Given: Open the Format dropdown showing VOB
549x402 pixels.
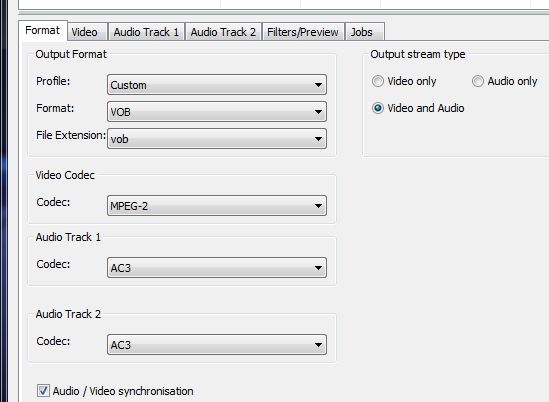Looking at the screenshot, I should click(x=217, y=111).
